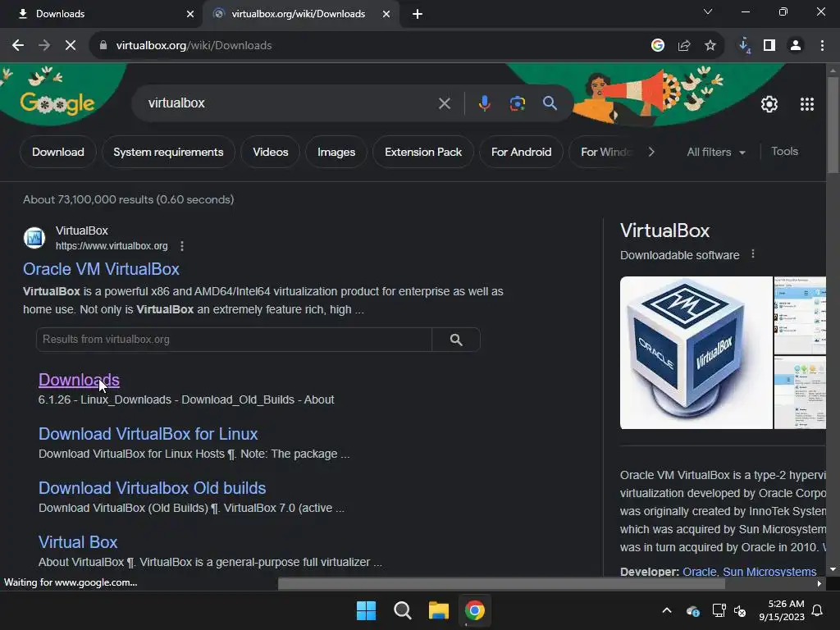Open more options for VirtualBox result
The width and height of the screenshot is (840, 630).
click(x=182, y=246)
